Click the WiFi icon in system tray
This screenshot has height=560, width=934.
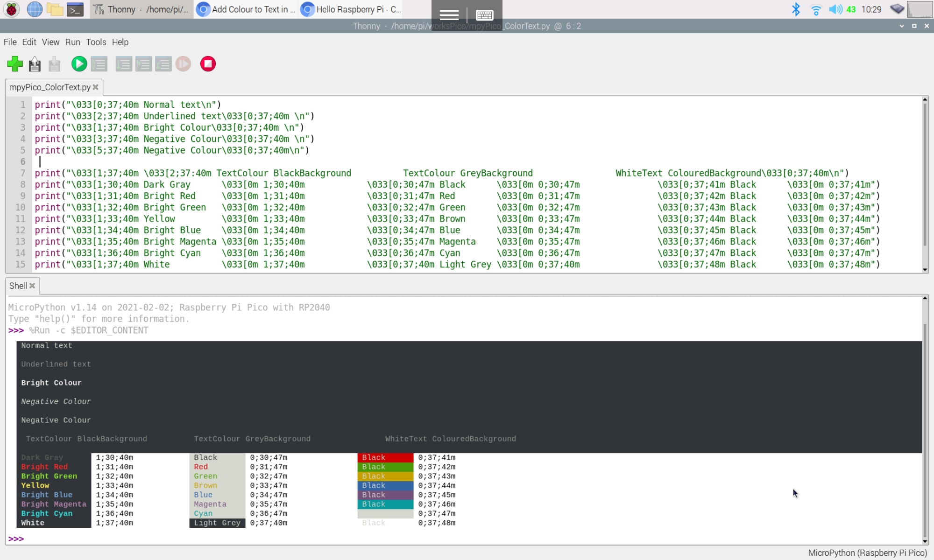pyautogui.click(x=816, y=9)
